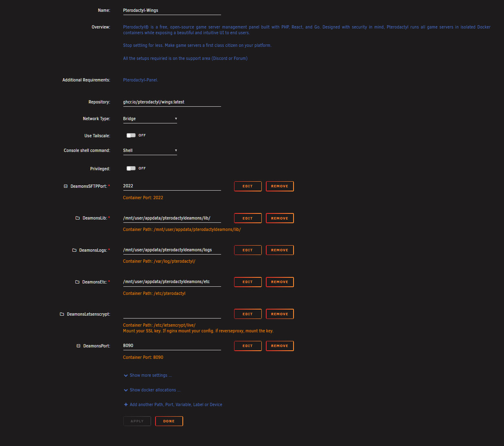Click the folder icon beside DeamonsLetsenscrypt
The height and width of the screenshot is (446, 504).
click(62, 314)
